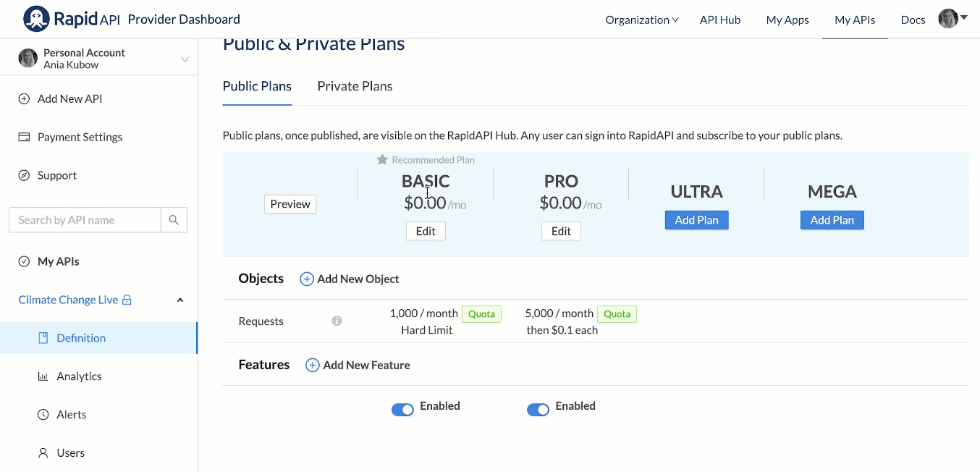Viewport: 980px width, 472px height.
Task: Click the plus icon for Add New Object
Action: [x=307, y=279]
